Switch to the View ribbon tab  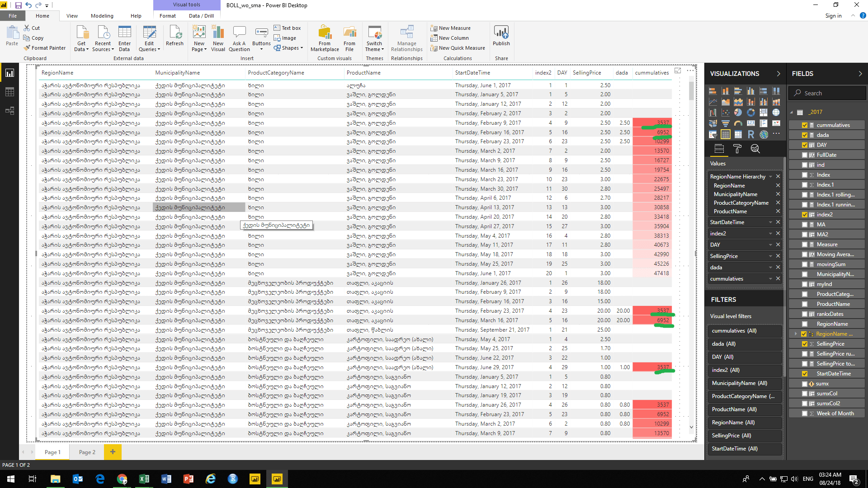tap(72, 16)
